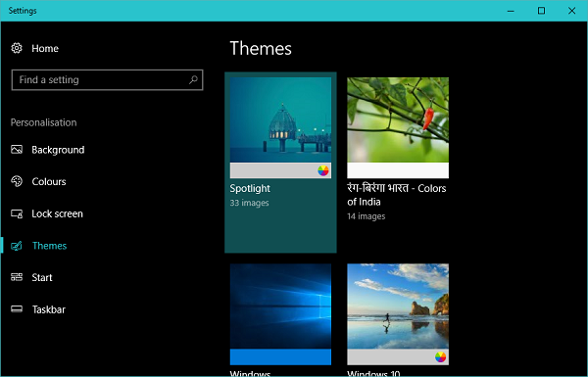Click the blue colour bar under Windows theme
The width and height of the screenshot is (588, 377).
coord(280,356)
